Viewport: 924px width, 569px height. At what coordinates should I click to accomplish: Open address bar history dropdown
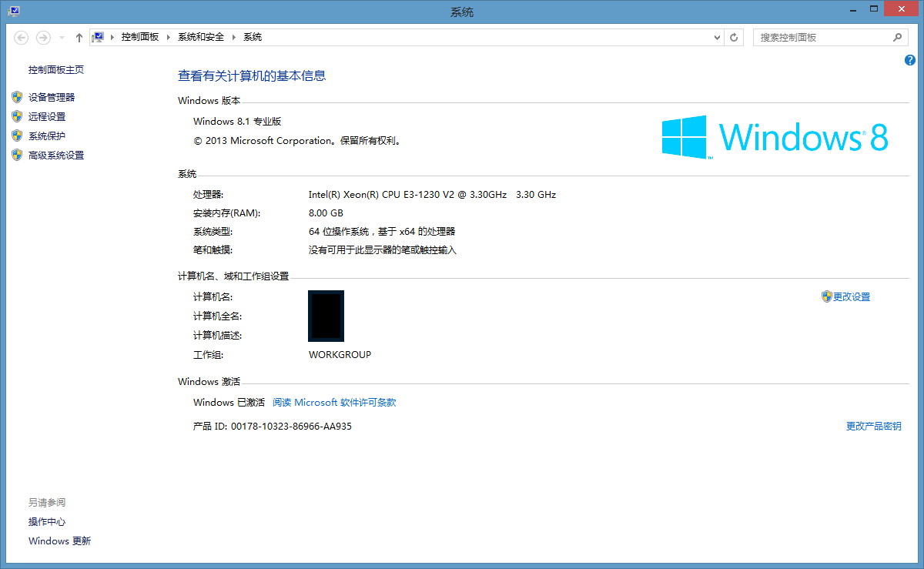[717, 37]
